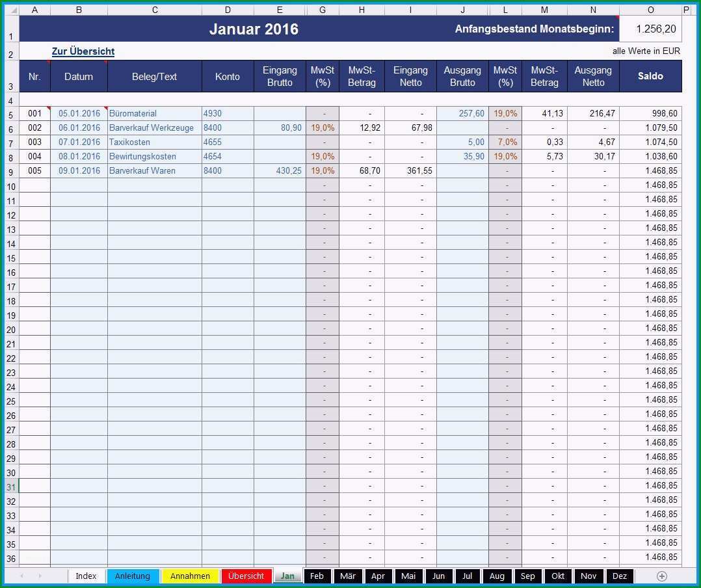
Task: Select Konto cell 4930
Action: pos(228,114)
